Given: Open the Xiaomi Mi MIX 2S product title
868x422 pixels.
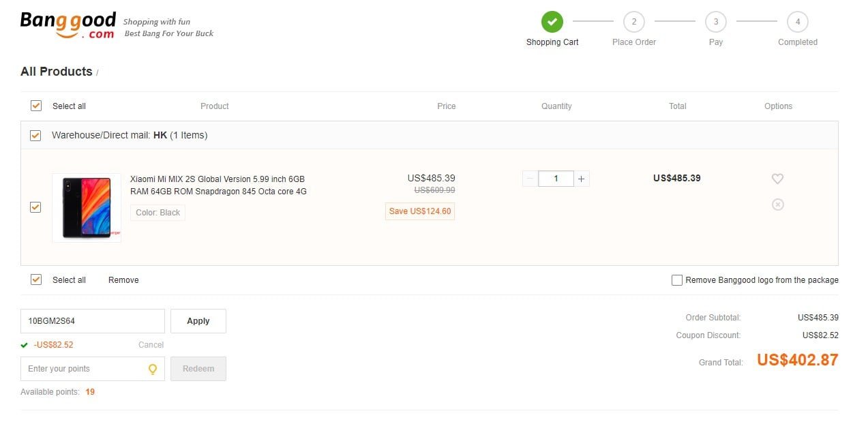Looking at the screenshot, I should pyautogui.click(x=218, y=185).
